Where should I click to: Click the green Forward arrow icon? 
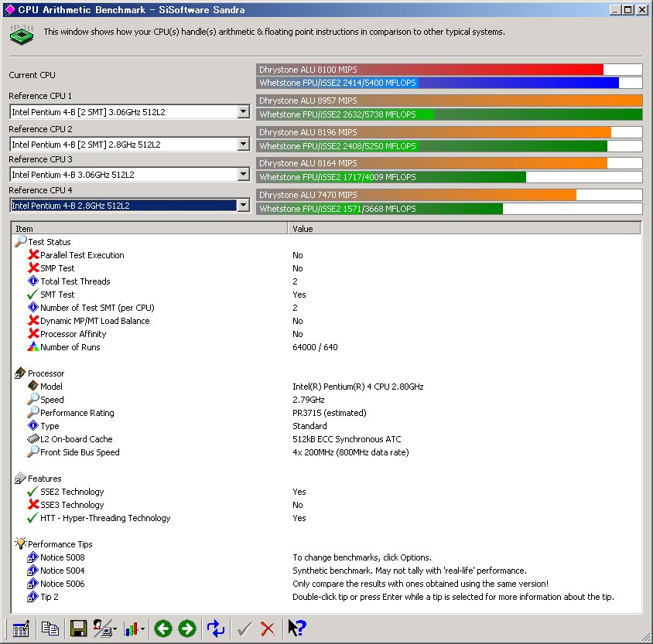tap(187, 629)
